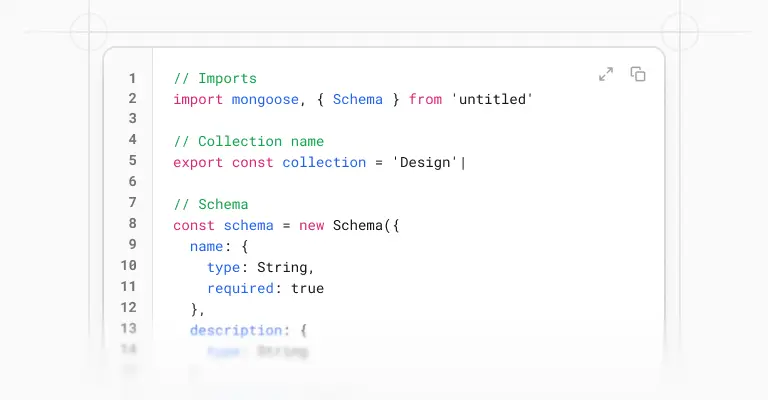Click the '// Collection name' comment

point(249,141)
